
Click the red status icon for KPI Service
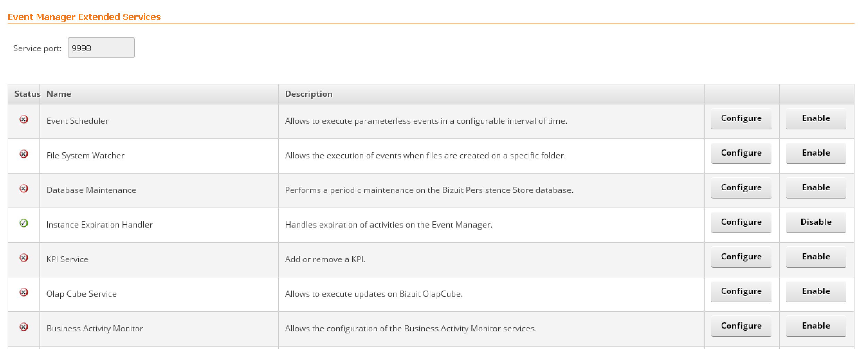coord(24,258)
